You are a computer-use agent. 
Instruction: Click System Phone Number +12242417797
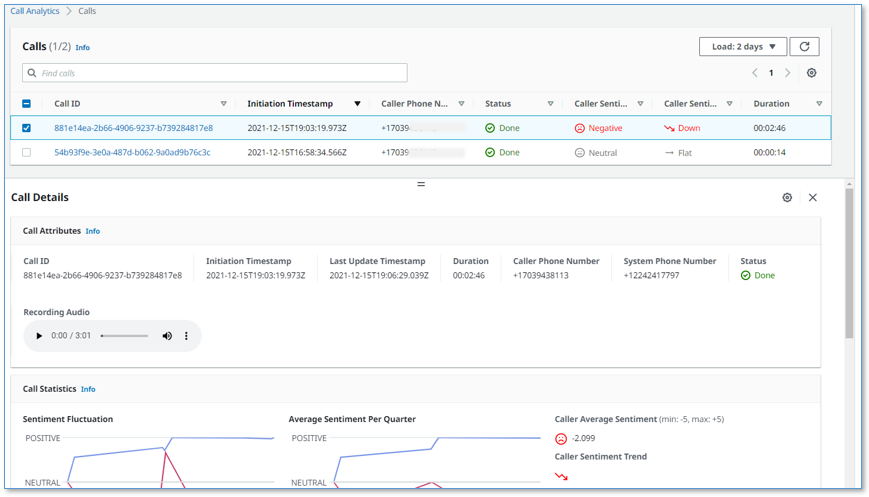651,275
